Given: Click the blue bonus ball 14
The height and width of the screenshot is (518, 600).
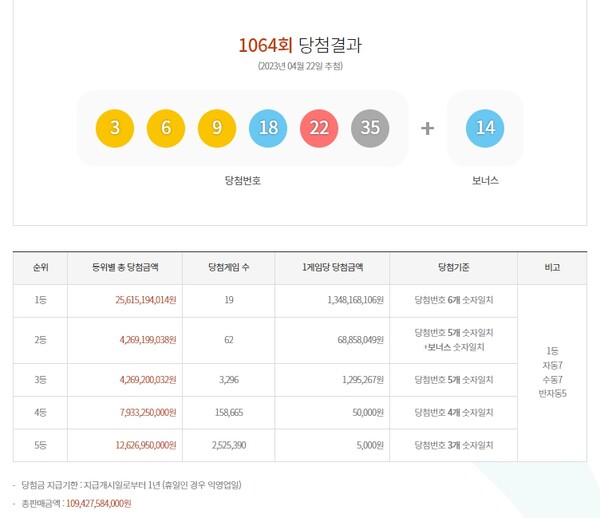Looking at the screenshot, I should coord(485,128).
